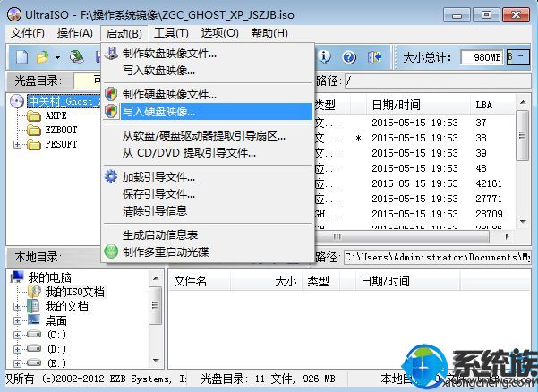Viewport: 538px width, 392px height.
Task: Click the 980MB total size field
Action: 482,57
